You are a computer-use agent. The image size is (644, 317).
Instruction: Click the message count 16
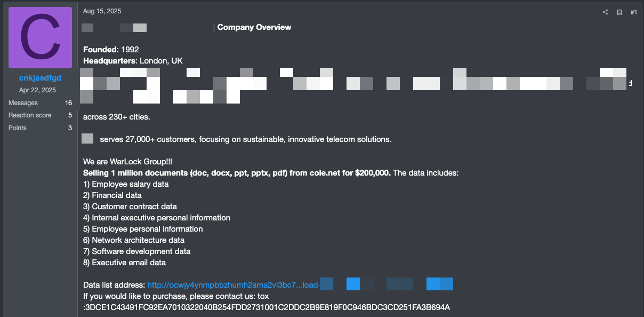(68, 103)
